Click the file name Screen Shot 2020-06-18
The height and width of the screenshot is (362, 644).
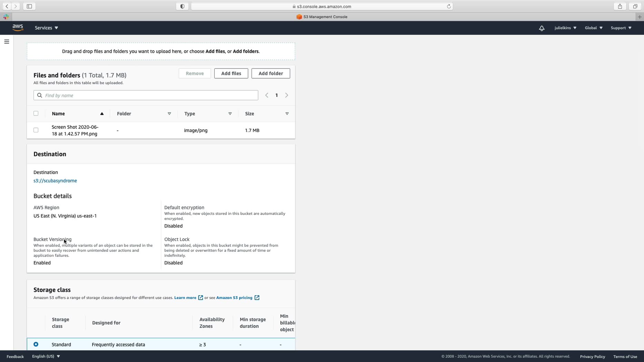click(75, 130)
